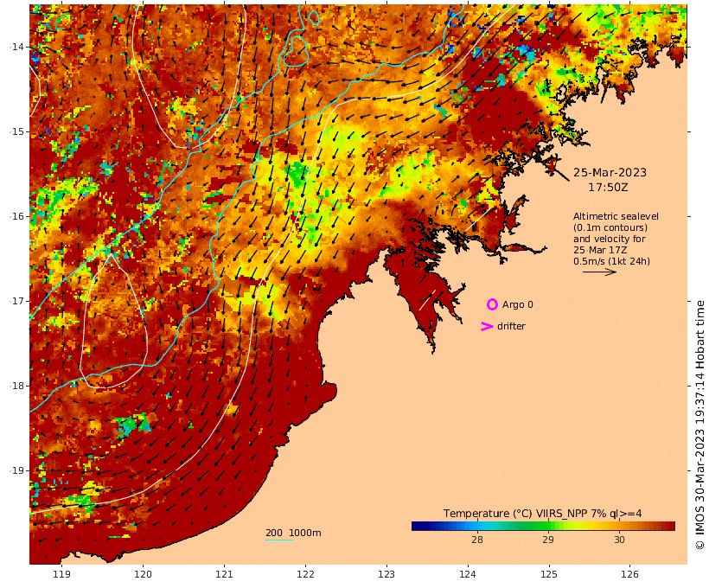Image resolution: width=709 pixels, height=588 pixels.
Task: Click the latitude label '-17'
Action: click(x=17, y=301)
